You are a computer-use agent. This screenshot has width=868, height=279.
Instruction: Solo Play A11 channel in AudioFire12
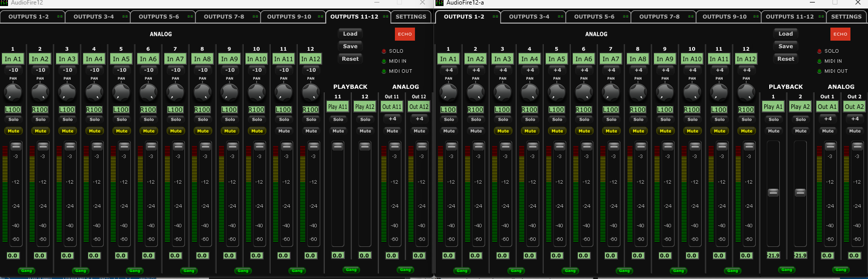338,119
